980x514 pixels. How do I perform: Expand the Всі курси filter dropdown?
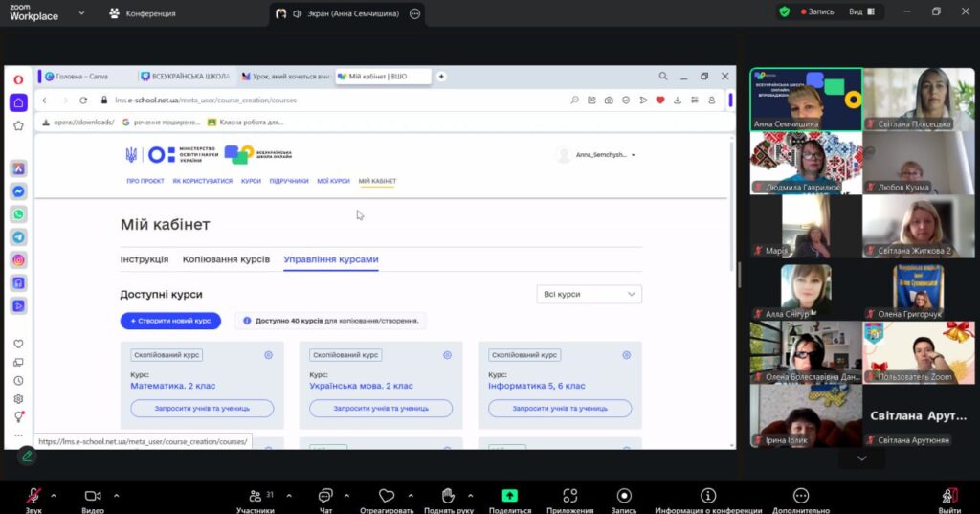(589, 294)
